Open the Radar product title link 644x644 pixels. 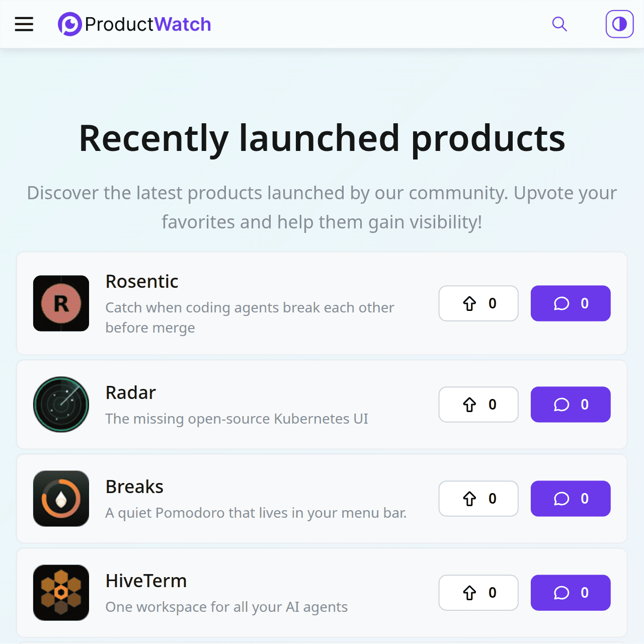coord(131,393)
